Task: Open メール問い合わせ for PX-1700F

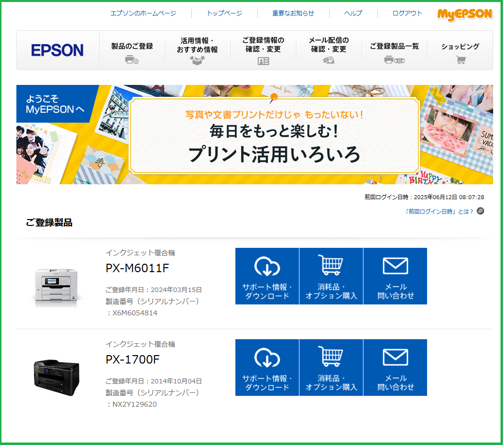Action: [395, 368]
